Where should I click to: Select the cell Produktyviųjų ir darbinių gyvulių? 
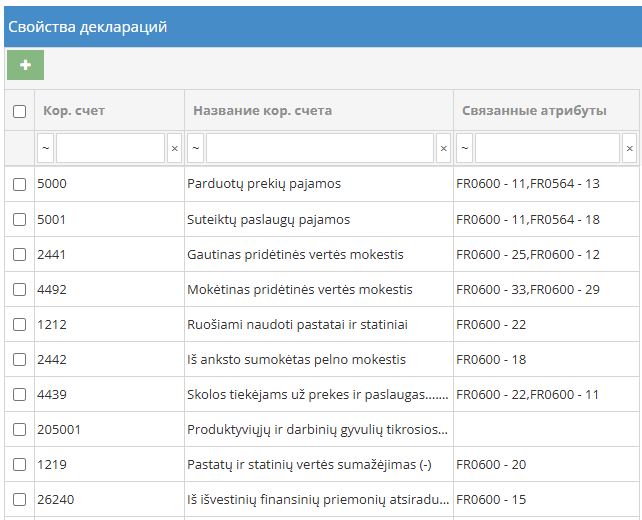317,430
